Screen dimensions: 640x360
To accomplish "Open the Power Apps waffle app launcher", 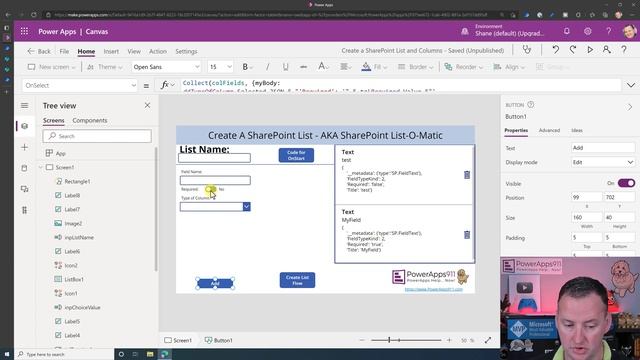I will [x=24, y=31].
